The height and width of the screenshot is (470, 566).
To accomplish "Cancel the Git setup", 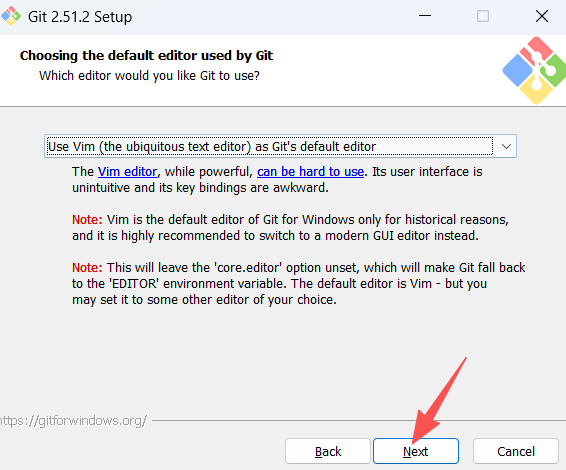I will [516, 451].
